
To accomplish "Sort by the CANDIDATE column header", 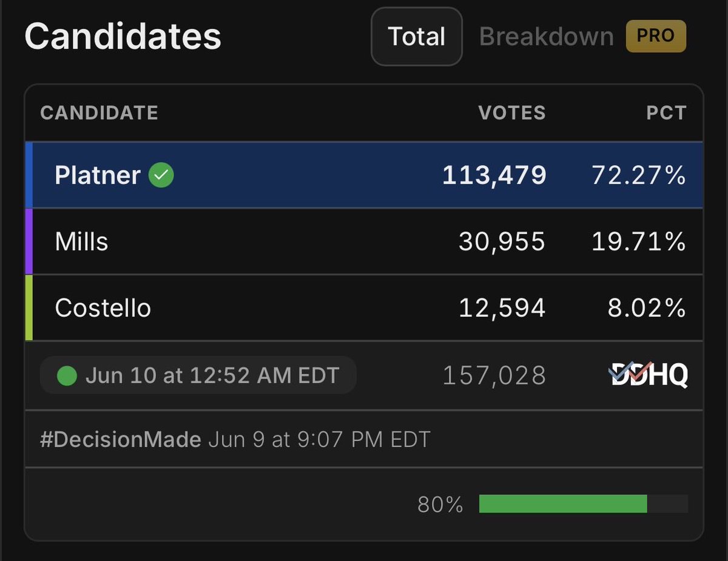I will [x=99, y=113].
